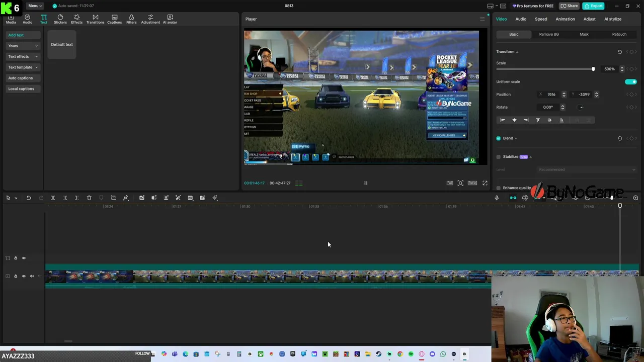Pause the player playback
Image resolution: width=644 pixels, height=362 pixels.
pos(366,183)
